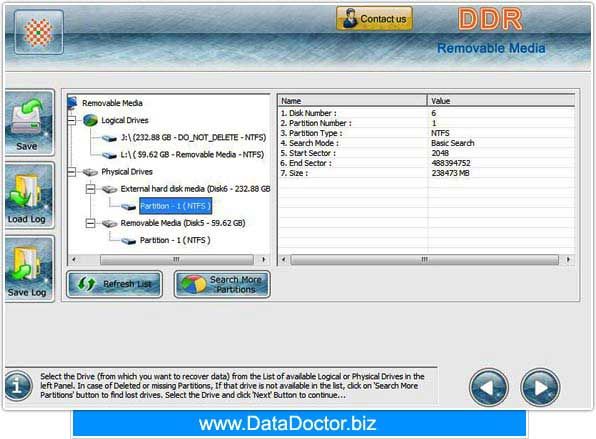
Task: Collapse the Physical Drives tree node
Action: (x=71, y=172)
